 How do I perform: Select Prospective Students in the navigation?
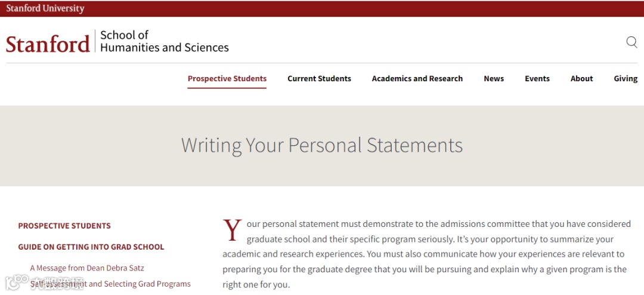point(227,79)
